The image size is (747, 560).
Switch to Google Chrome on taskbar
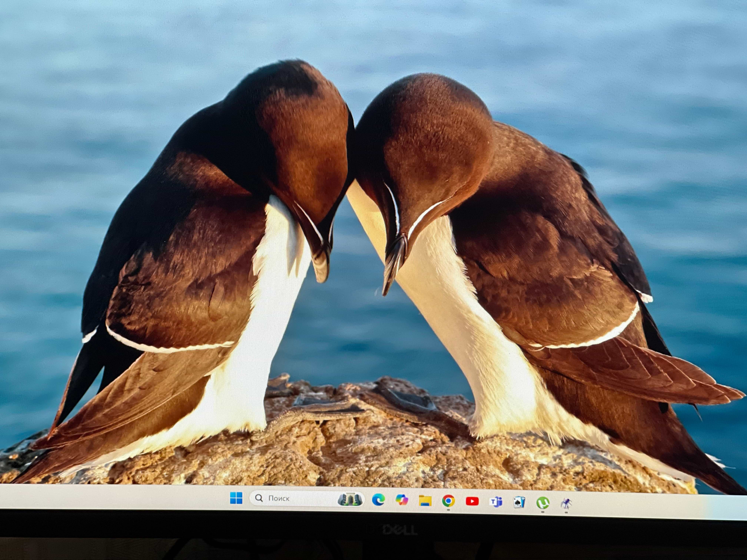448,501
